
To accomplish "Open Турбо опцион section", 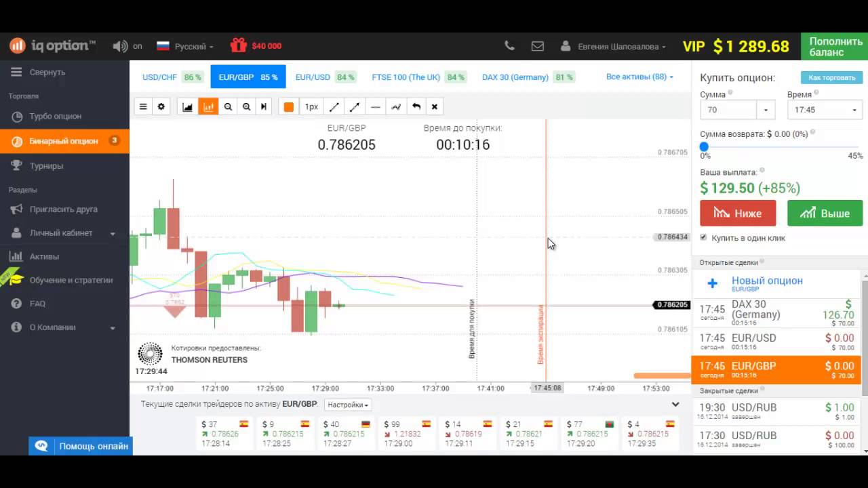I will 64,116.
